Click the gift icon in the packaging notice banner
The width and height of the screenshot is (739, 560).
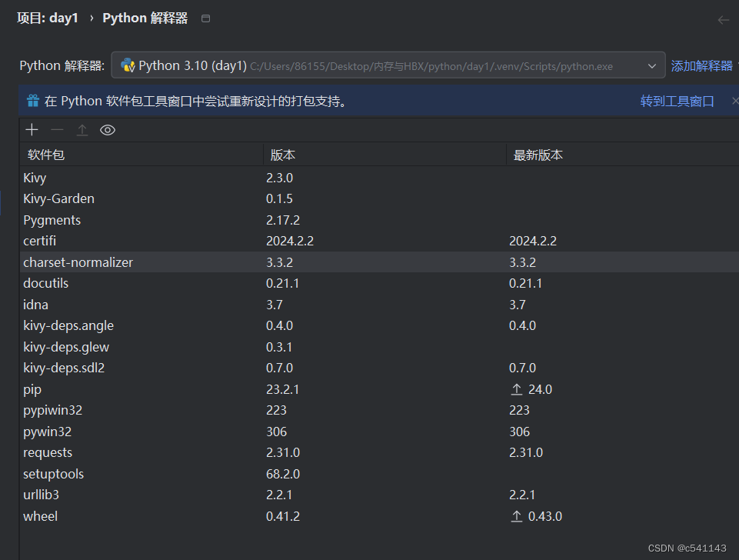pos(32,100)
